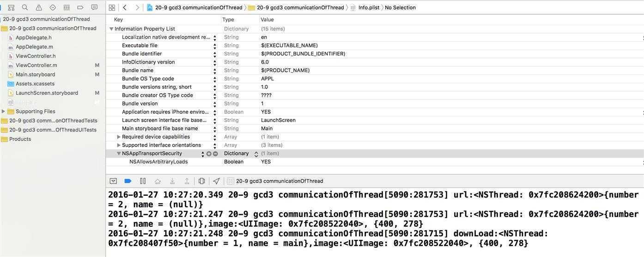Expand the Supporting Files folder
The height and width of the screenshot is (257, 644).
(x=4, y=111)
